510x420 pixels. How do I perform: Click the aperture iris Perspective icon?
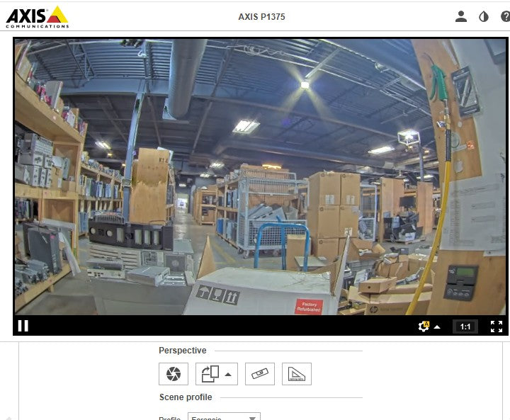[174, 374]
